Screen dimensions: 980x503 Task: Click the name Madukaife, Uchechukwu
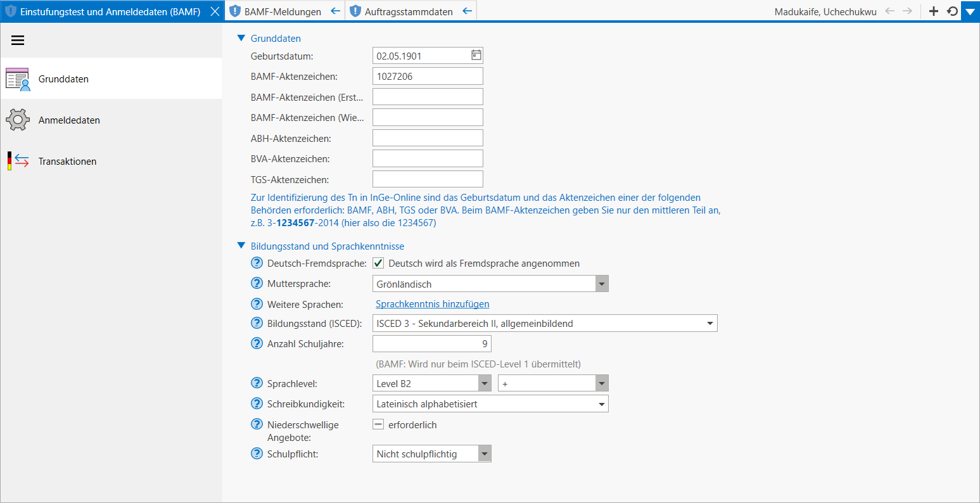[x=825, y=11]
